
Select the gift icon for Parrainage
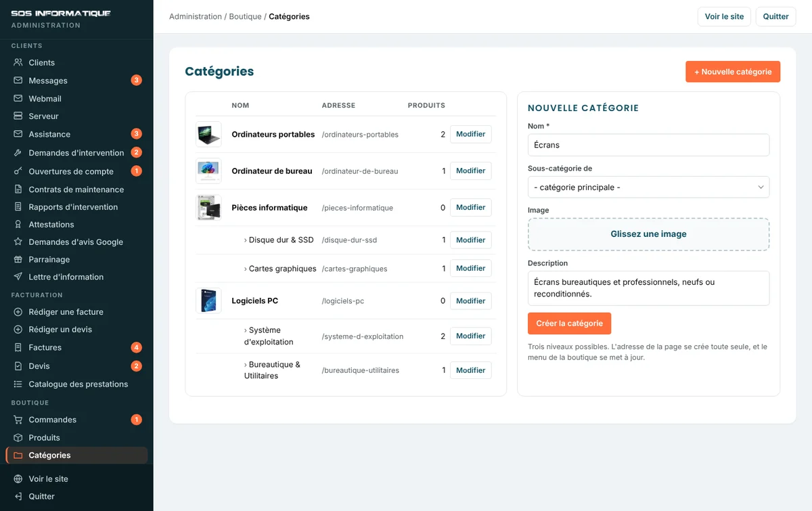(x=18, y=260)
